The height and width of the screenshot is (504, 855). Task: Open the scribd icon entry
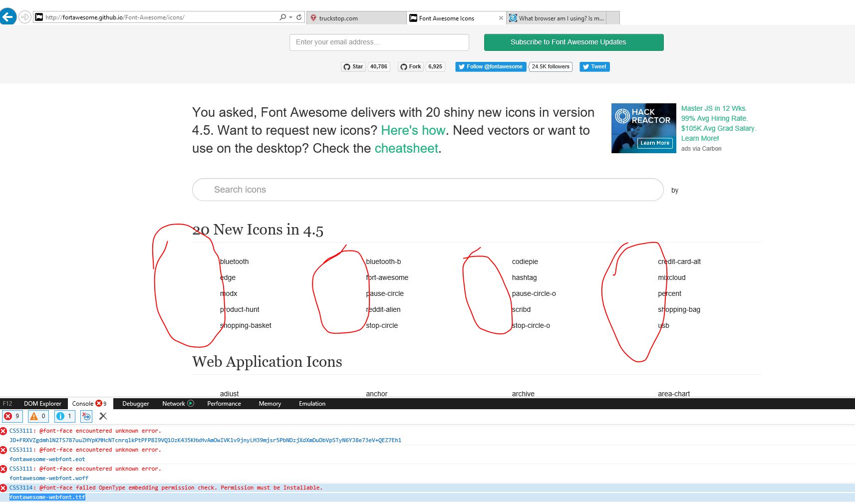coord(521,309)
